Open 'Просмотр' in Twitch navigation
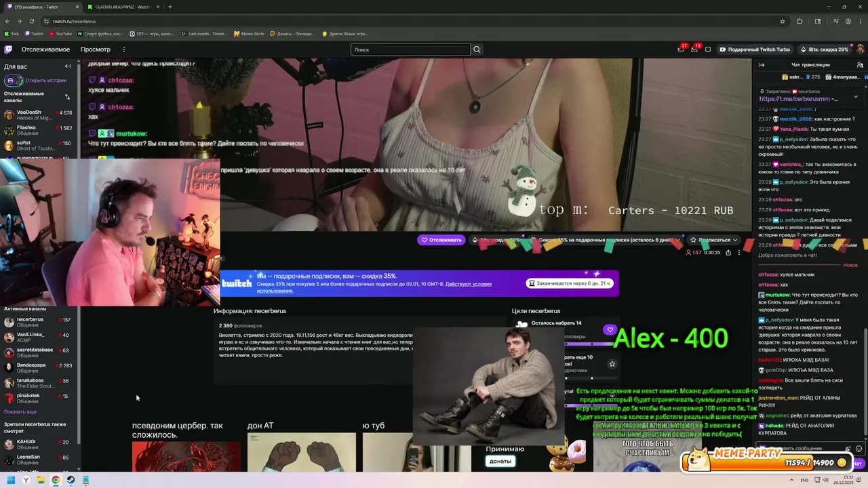The width and height of the screenshot is (868, 488). click(x=96, y=49)
